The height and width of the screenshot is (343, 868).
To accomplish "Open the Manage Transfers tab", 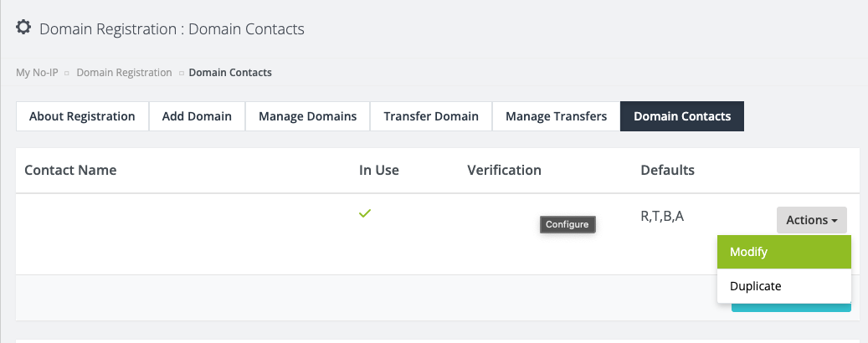I will [x=556, y=116].
